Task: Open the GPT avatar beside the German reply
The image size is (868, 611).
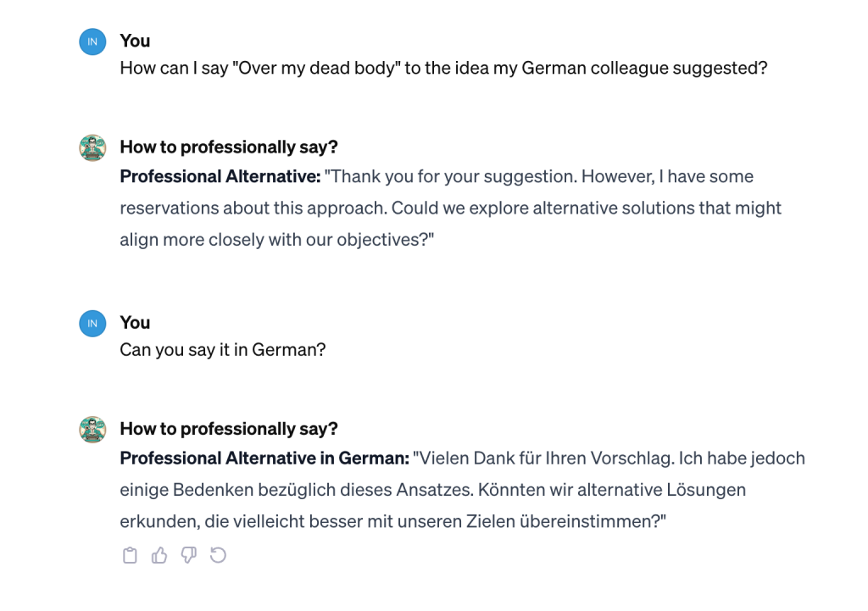Action: [92, 430]
